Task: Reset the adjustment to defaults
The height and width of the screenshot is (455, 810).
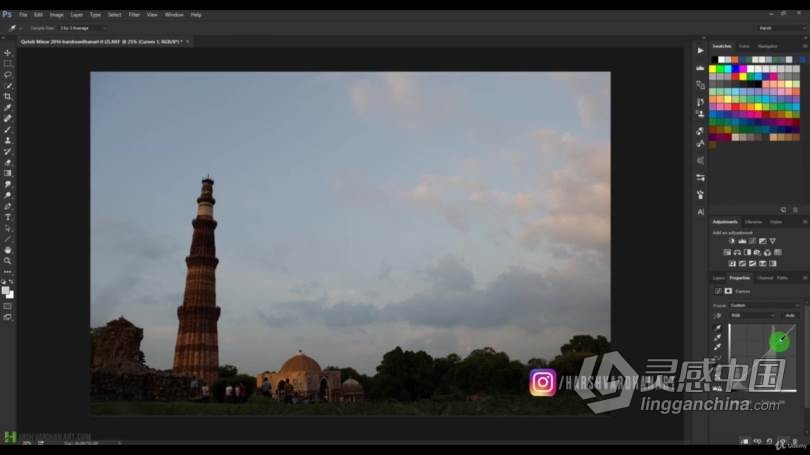Action: click(770, 442)
